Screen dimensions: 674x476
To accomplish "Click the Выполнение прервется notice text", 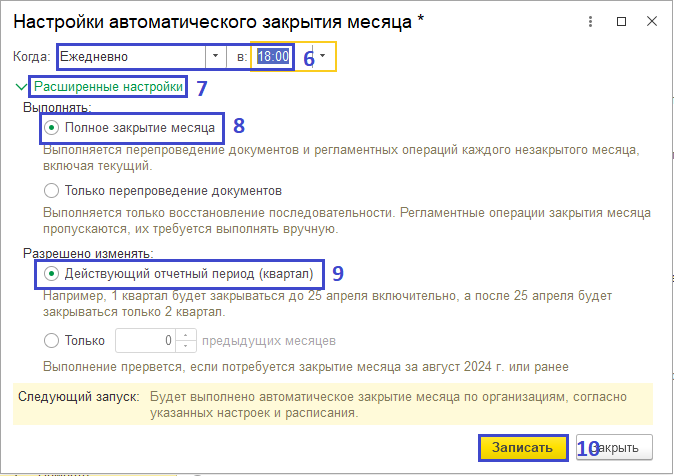I will [x=306, y=367].
